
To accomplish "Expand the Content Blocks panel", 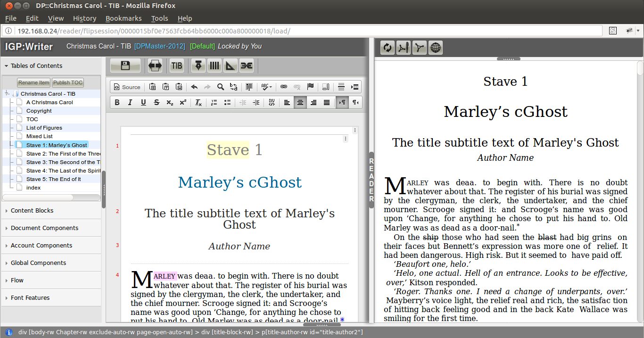I will (x=32, y=210).
